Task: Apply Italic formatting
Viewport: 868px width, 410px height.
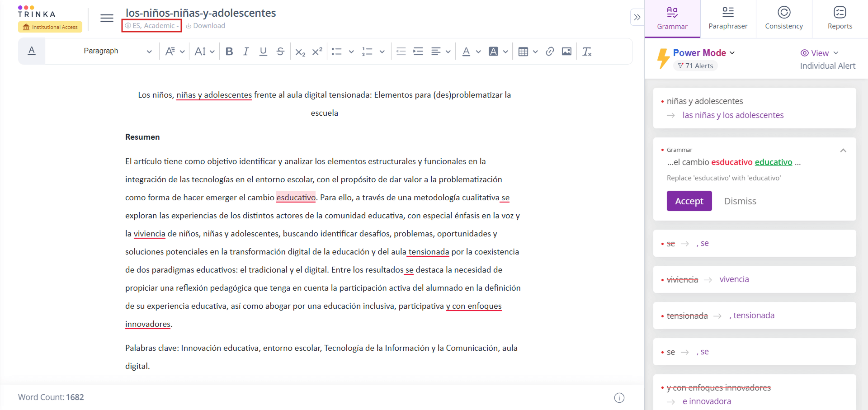Action: coord(246,52)
